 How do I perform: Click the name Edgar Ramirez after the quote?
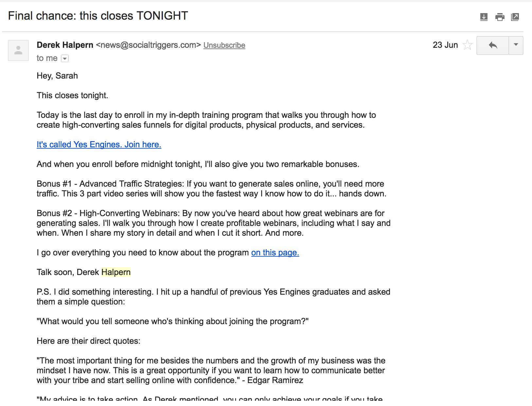275,380
